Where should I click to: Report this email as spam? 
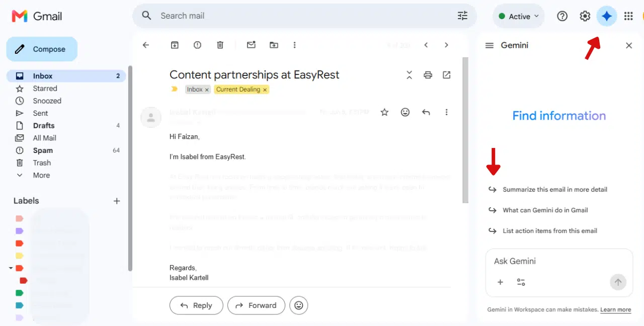197,45
